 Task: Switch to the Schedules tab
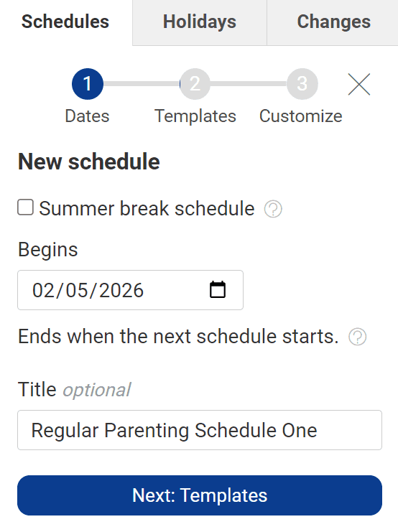point(65,22)
